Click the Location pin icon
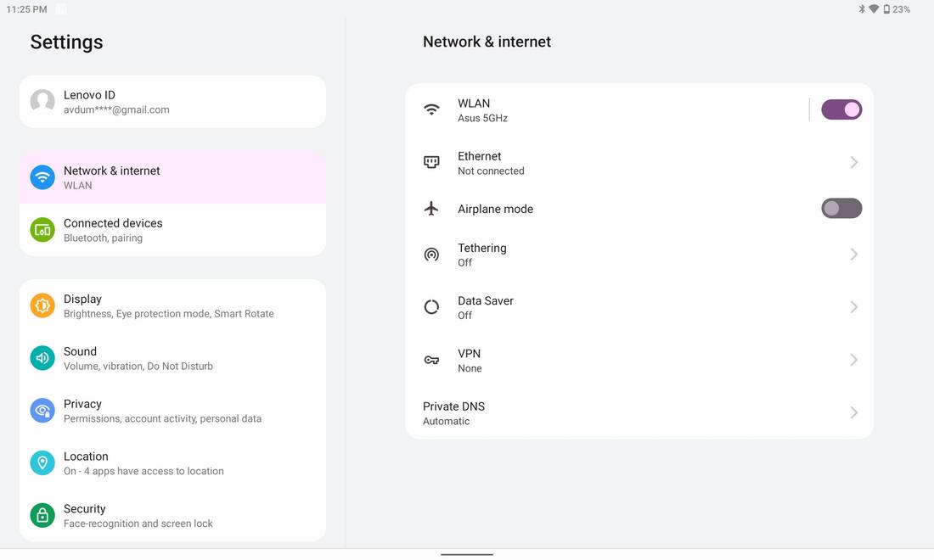Image resolution: width=934 pixels, height=560 pixels. pos(42,463)
